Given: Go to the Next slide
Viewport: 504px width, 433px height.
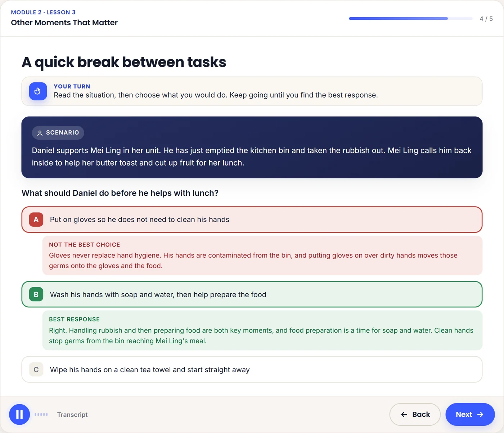Looking at the screenshot, I should point(470,414).
